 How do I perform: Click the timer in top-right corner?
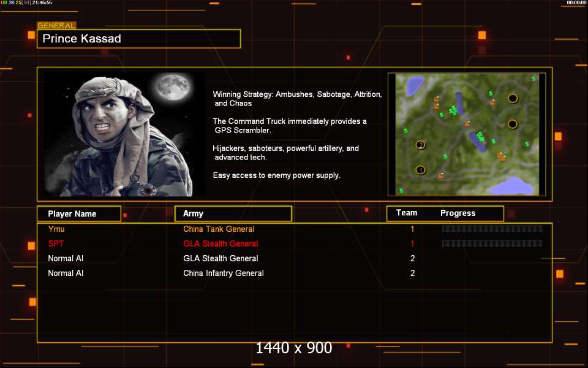(x=576, y=3)
